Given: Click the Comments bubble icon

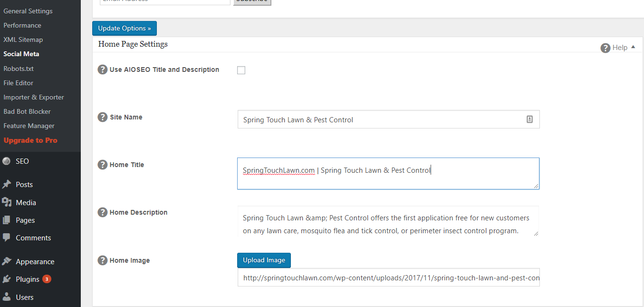Looking at the screenshot, I should click(x=7, y=238).
